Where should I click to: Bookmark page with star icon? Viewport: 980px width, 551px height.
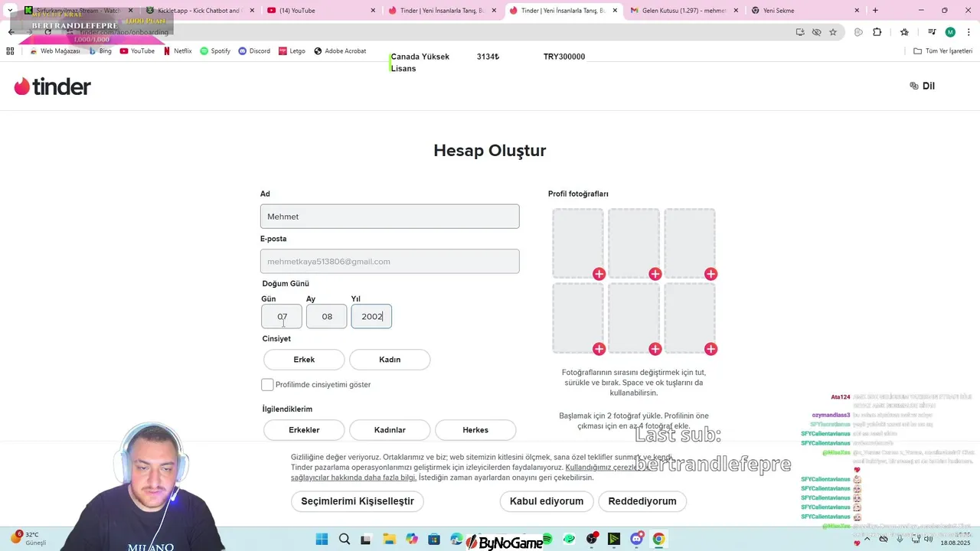click(x=833, y=32)
